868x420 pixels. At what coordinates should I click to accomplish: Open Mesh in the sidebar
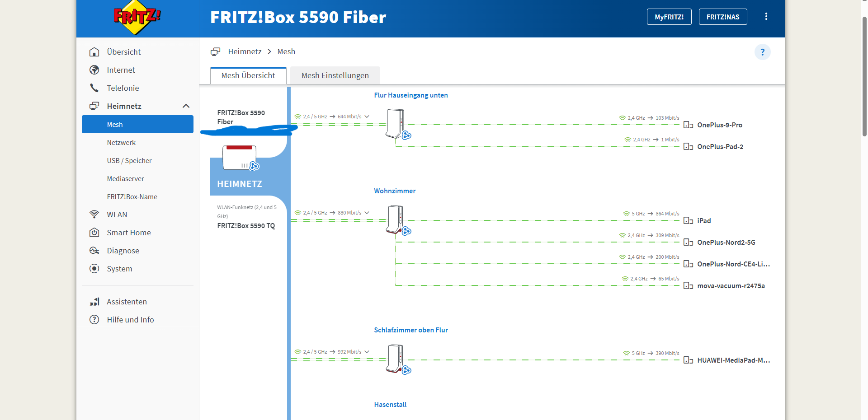137,124
